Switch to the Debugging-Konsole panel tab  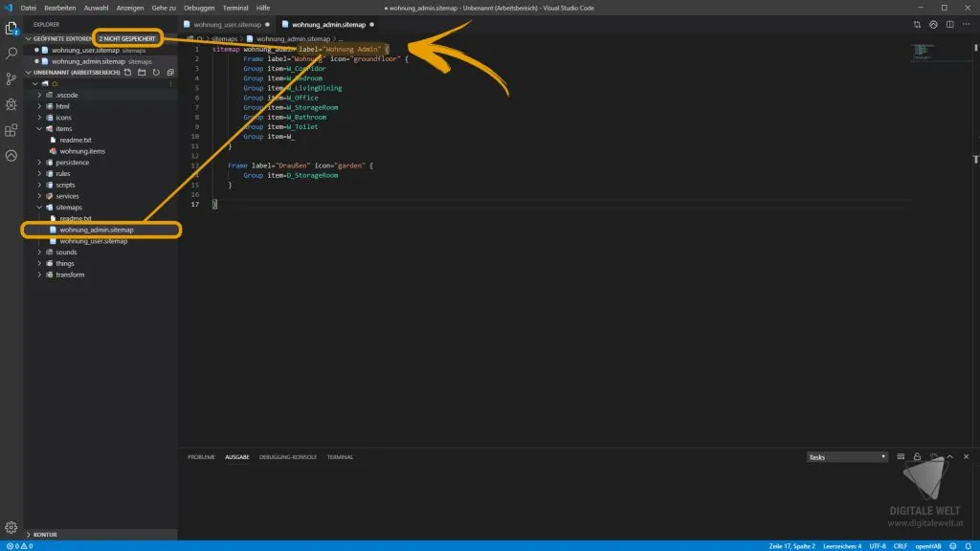click(288, 456)
